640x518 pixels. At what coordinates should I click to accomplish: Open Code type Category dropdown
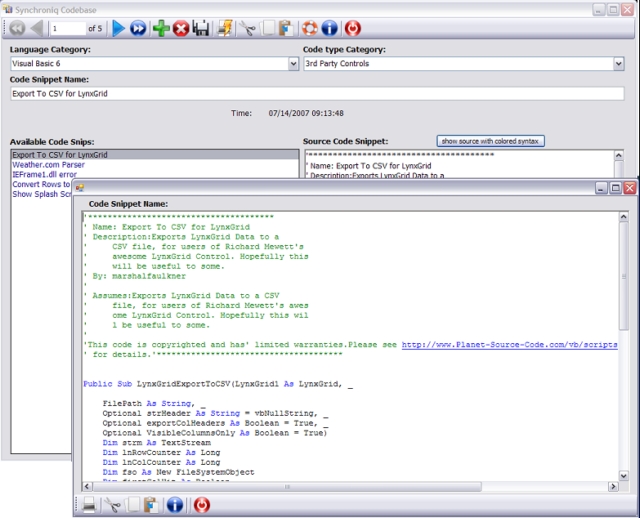coord(619,64)
